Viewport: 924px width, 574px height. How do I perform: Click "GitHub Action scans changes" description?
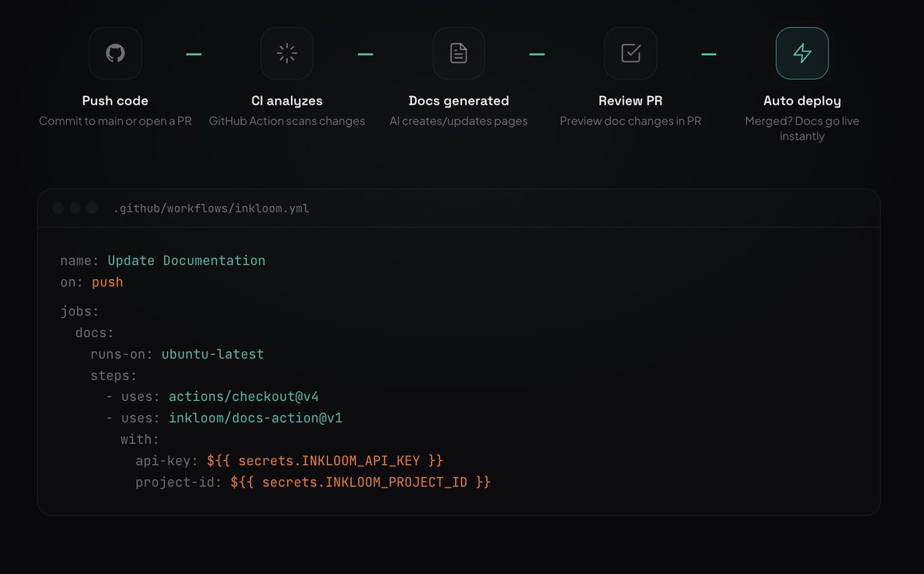[286, 121]
